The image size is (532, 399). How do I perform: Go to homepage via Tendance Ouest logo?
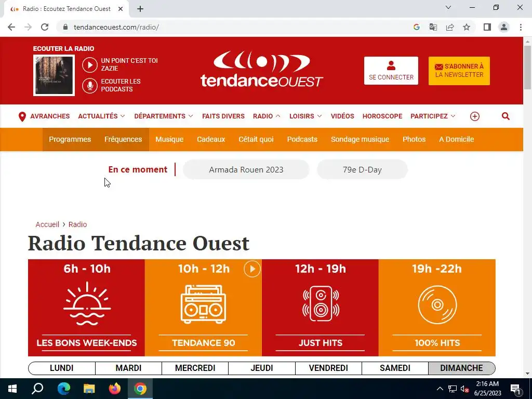262,69
